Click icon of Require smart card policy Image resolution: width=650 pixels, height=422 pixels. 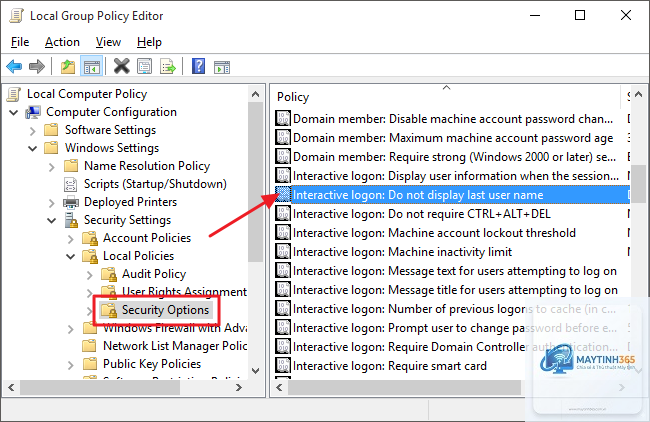[283, 366]
